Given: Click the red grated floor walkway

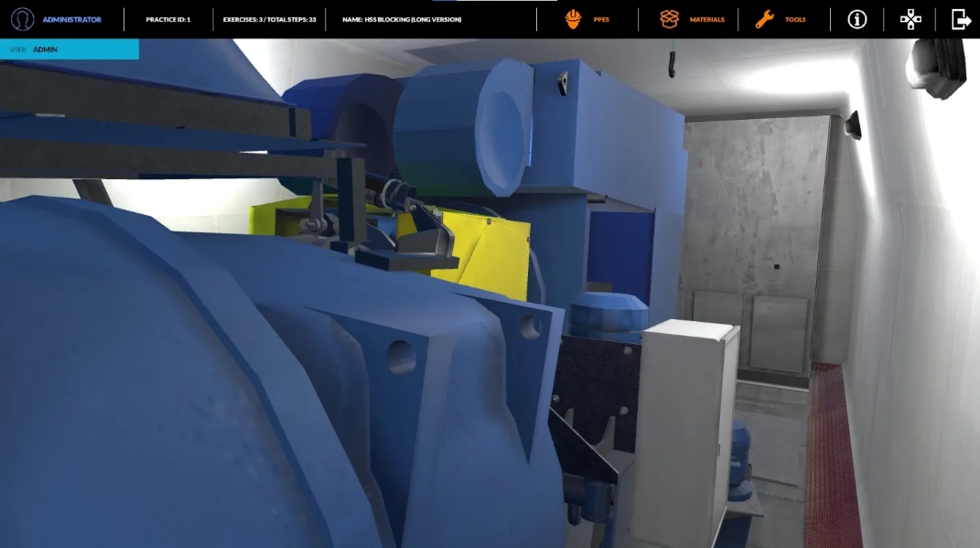Looking at the screenshot, I should [x=831, y=457].
